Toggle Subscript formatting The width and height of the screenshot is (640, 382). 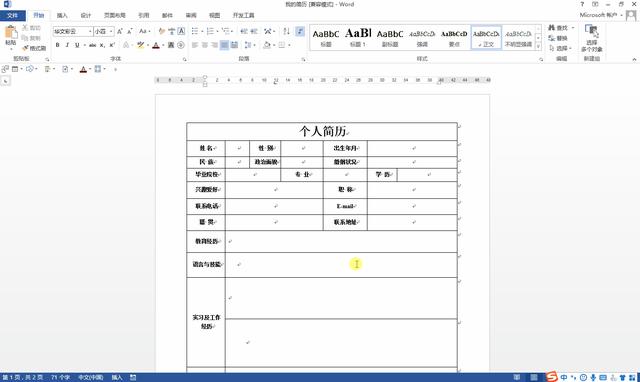102,45
